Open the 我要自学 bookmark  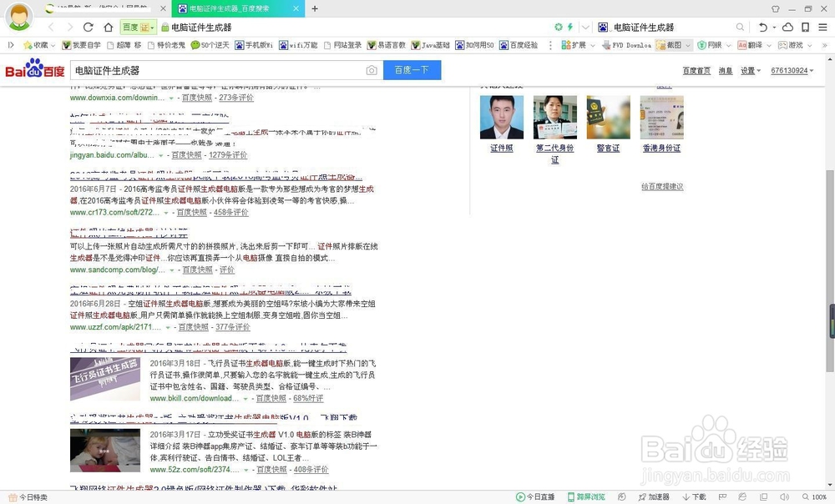[x=82, y=45]
